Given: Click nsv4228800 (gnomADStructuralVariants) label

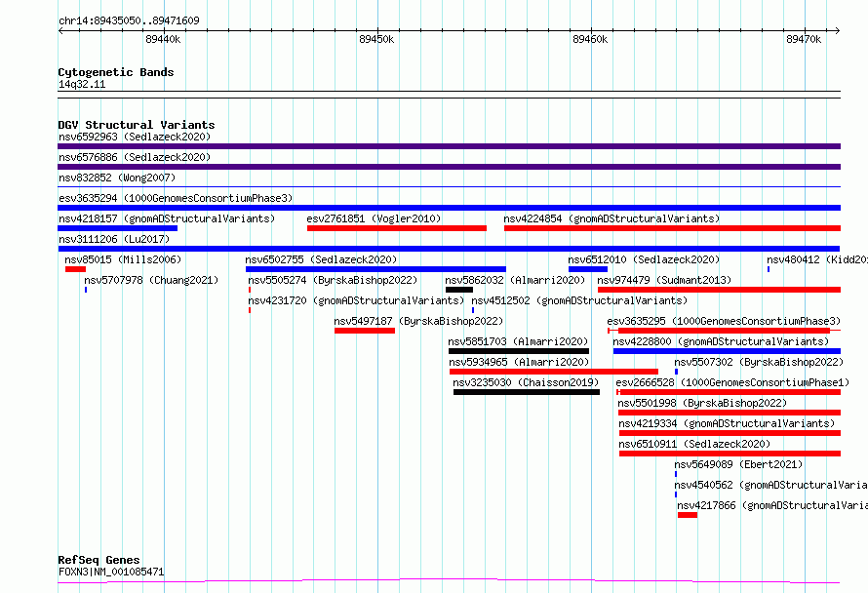Looking at the screenshot, I should 721,341.
